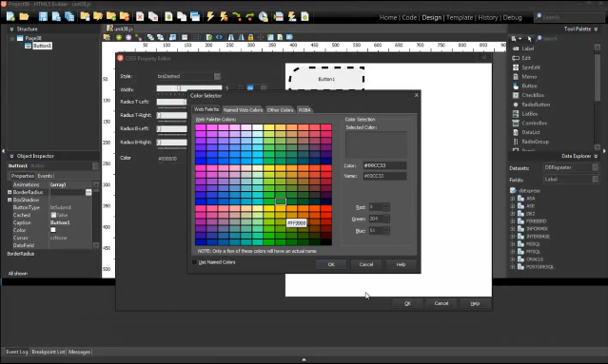Select the RadioGroup component in Tool Palette
This screenshot has width=608, height=364.
535,142
